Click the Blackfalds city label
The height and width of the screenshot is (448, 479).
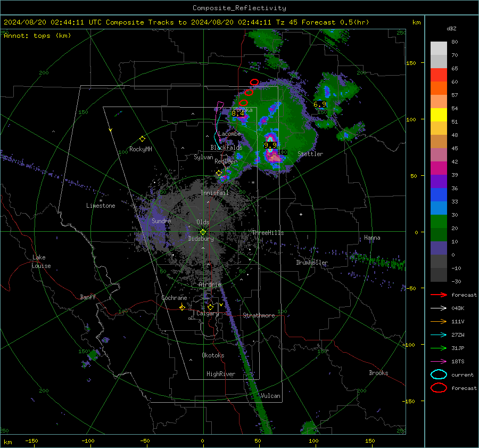(x=226, y=148)
